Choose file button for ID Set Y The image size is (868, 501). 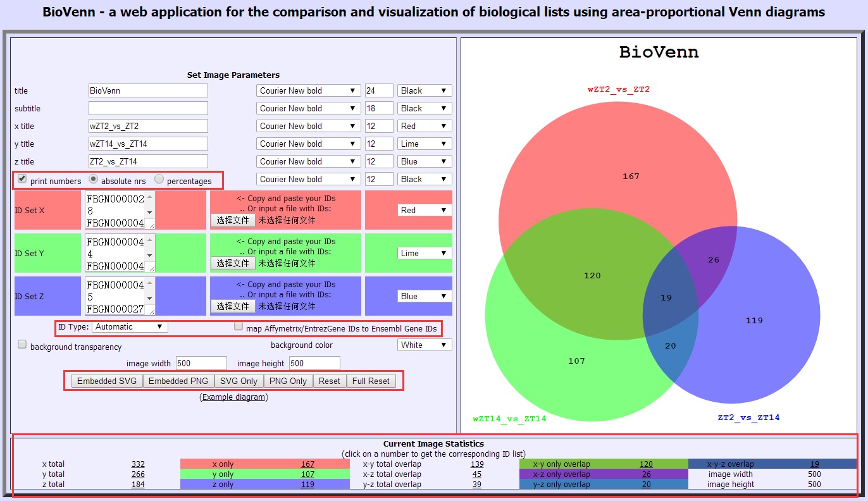(x=233, y=263)
